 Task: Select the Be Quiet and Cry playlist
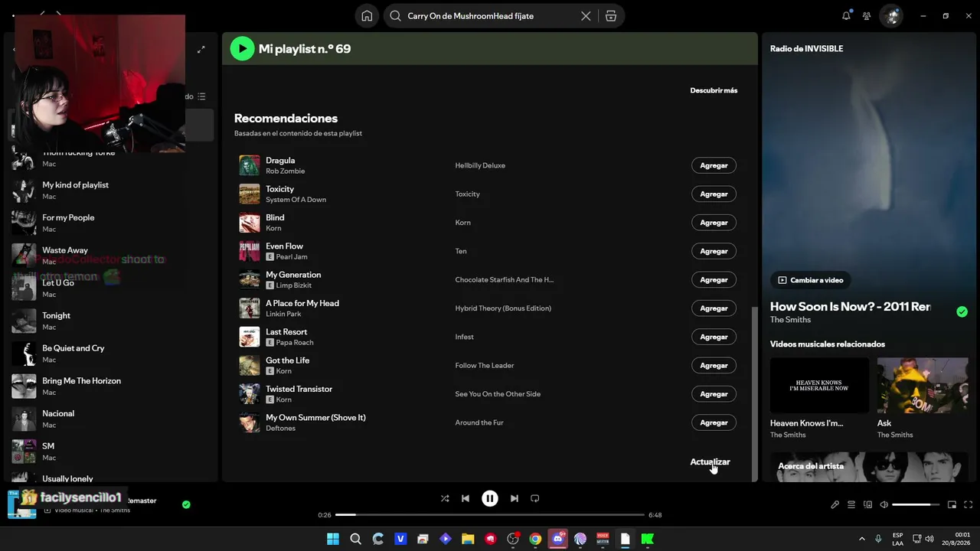[x=111, y=354]
